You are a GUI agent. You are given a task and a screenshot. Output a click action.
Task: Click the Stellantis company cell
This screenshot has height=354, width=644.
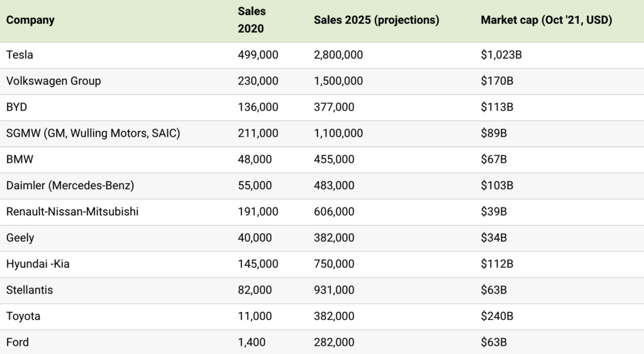[30, 290]
